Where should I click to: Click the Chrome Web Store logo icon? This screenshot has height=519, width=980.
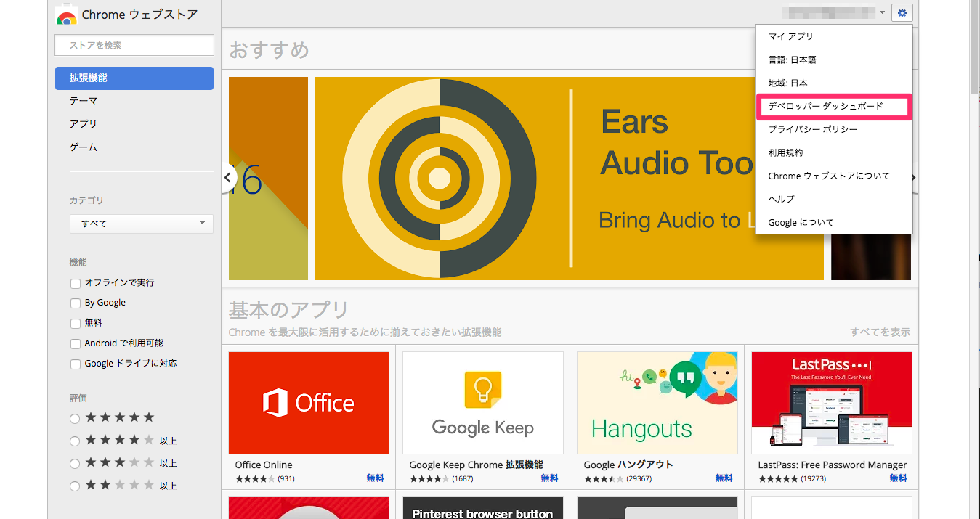click(x=66, y=15)
